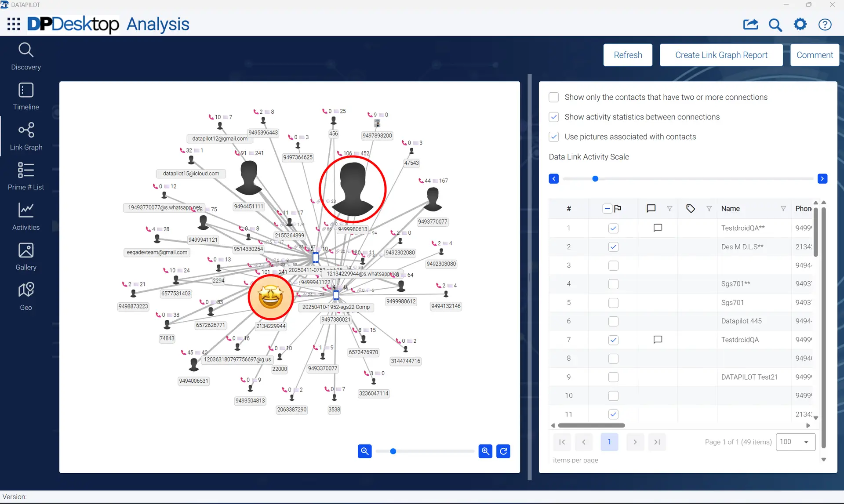Uncheck the flag box for TestdroidQA** row

pyautogui.click(x=613, y=228)
